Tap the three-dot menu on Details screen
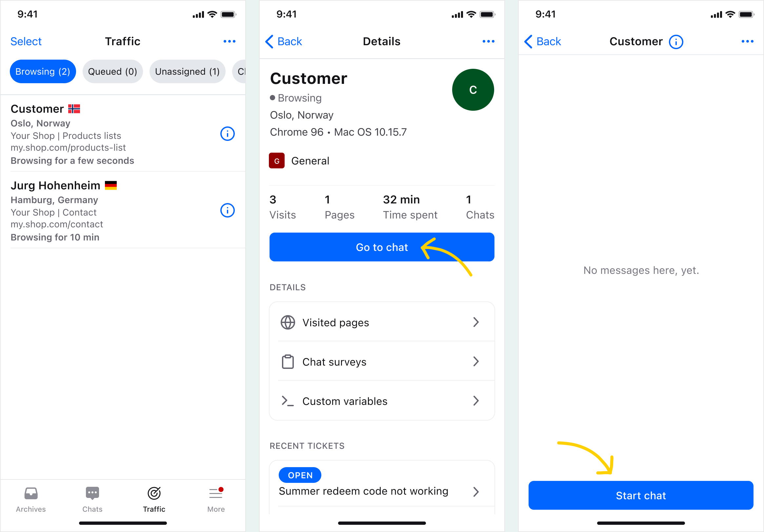This screenshot has height=532, width=764. click(x=488, y=41)
